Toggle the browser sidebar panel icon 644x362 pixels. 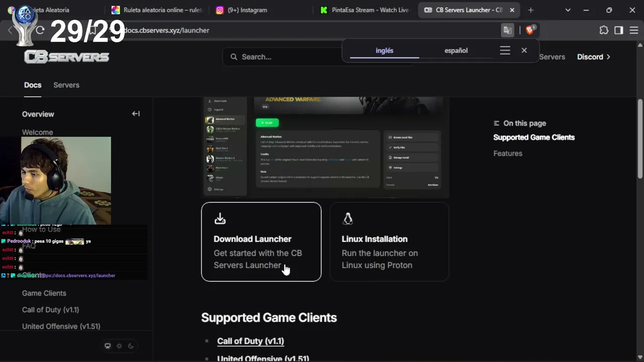pyautogui.click(x=619, y=30)
